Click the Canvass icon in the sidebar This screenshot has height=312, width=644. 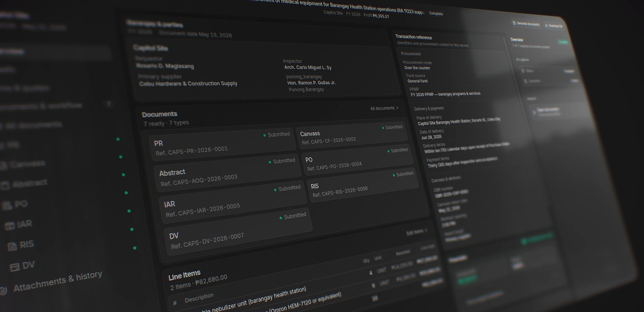(x=3, y=165)
